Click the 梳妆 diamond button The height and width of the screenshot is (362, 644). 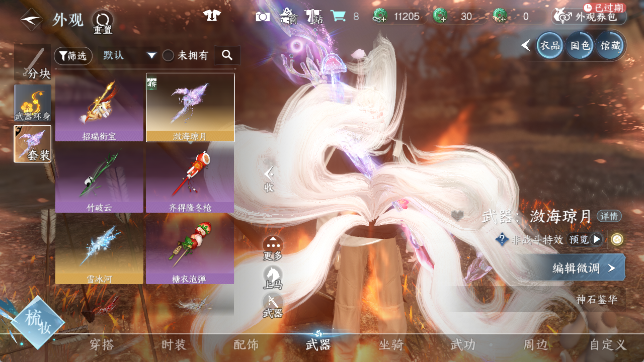point(38,323)
